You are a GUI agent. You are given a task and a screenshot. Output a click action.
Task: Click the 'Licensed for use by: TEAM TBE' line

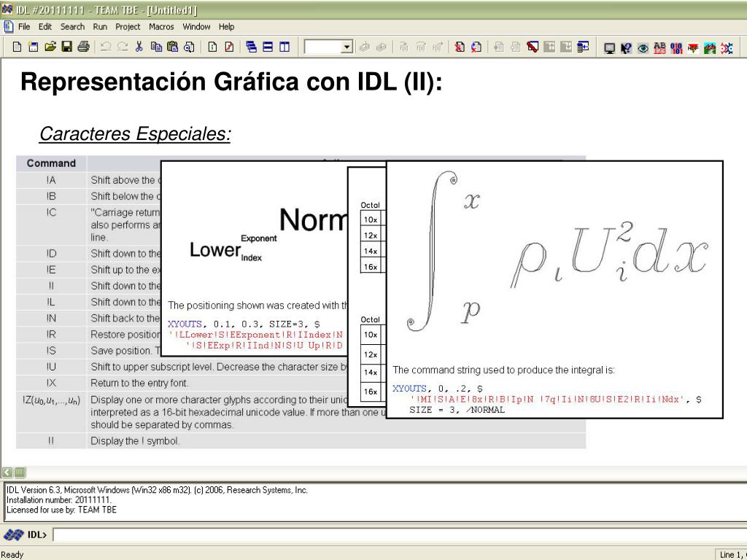tap(61, 510)
